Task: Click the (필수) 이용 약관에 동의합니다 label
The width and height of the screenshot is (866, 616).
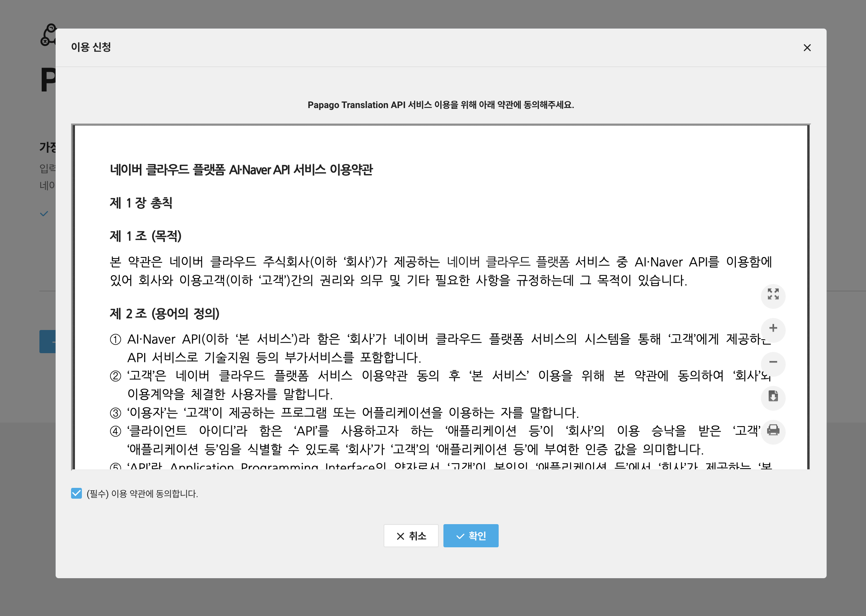Action: pos(142,494)
